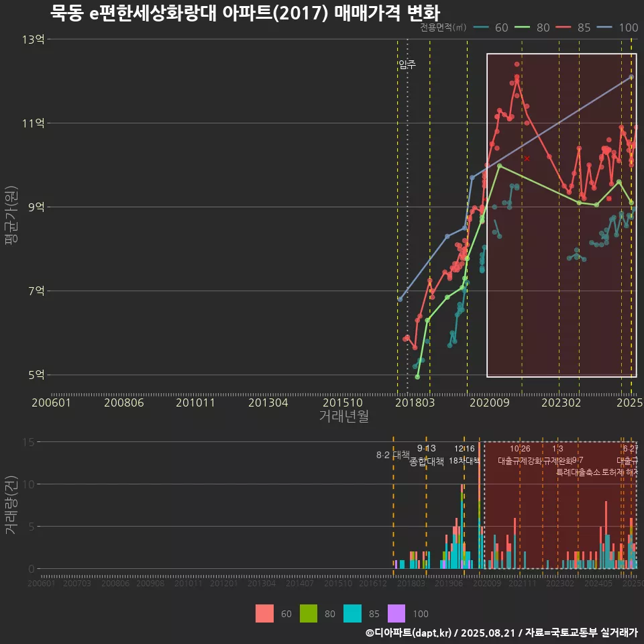Click the 80㎡ line peak point near 10억

point(499,166)
